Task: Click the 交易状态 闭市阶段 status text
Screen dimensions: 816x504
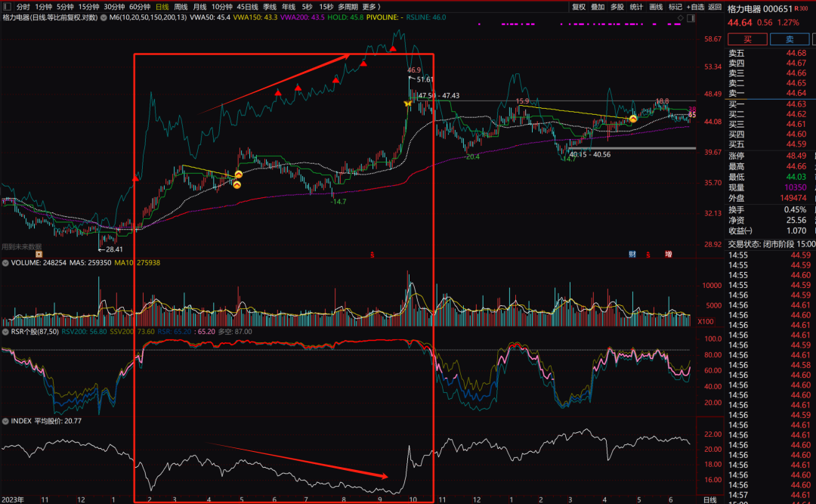Action: 771,244
